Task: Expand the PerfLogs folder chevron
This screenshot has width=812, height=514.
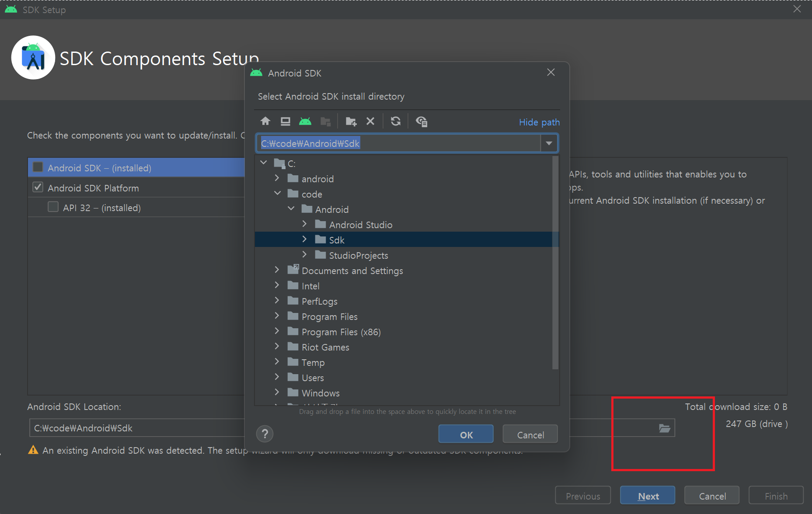Action: tap(277, 300)
